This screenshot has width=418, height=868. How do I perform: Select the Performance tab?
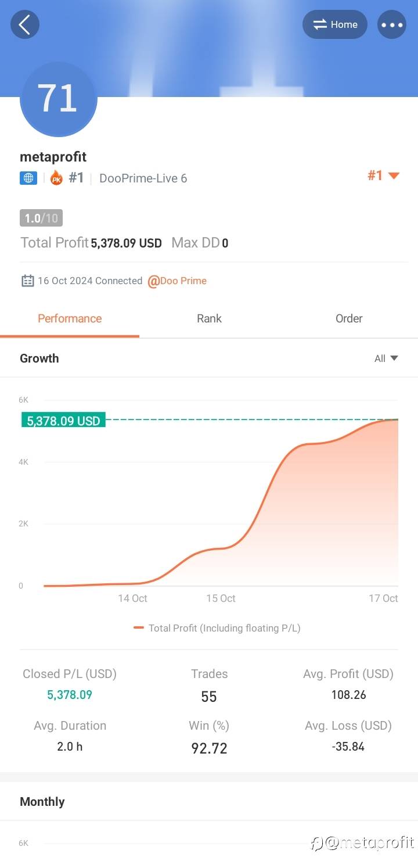click(x=70, y=318)
